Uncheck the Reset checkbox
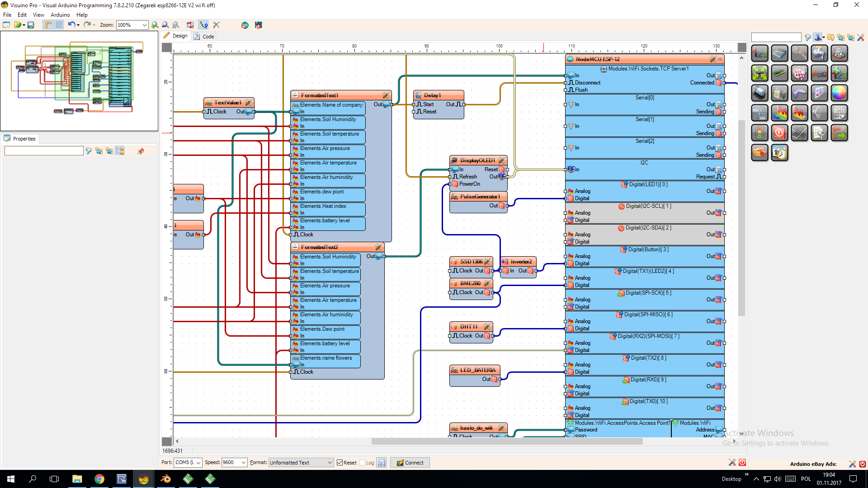 tap(340, 462)
